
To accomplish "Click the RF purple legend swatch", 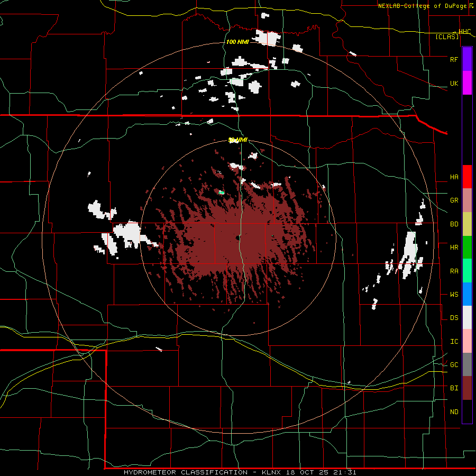I will [467, 59].
